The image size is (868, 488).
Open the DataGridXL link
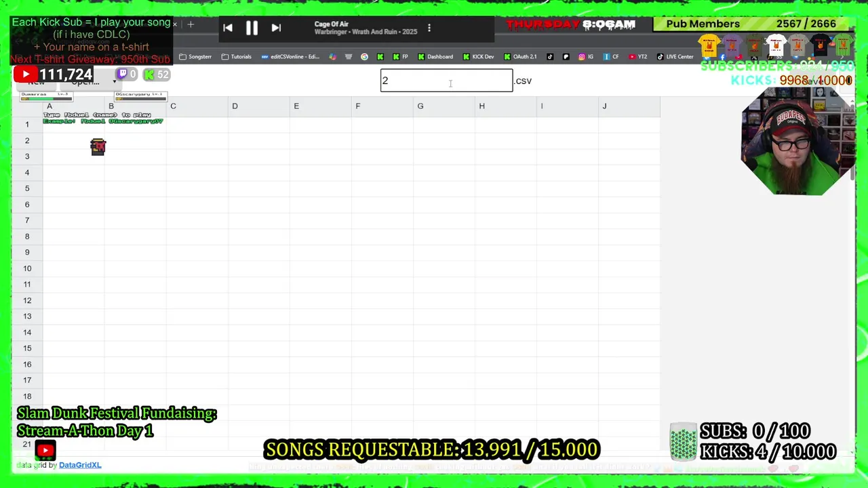80,465
